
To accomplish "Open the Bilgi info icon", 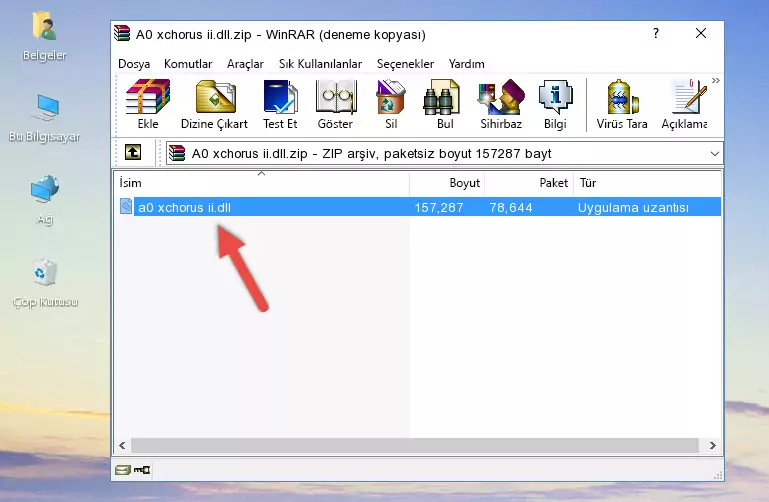I will coord(555,104).
